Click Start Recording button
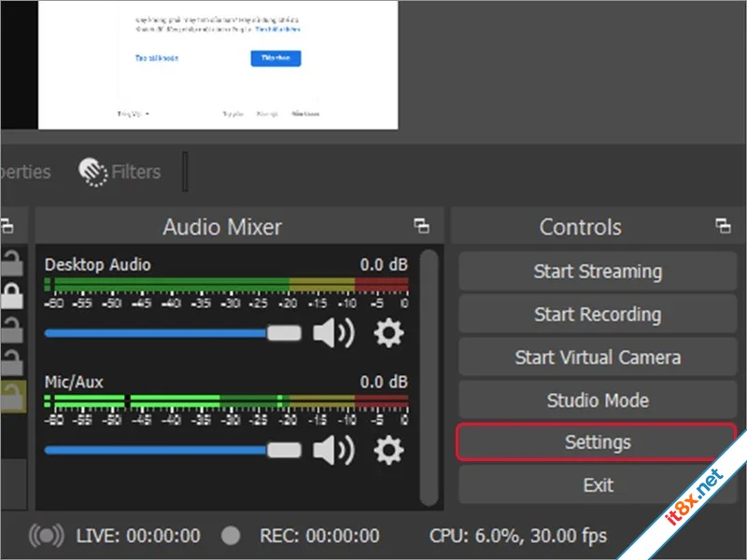This screenshot has width=747, height=560. point(598,315)
